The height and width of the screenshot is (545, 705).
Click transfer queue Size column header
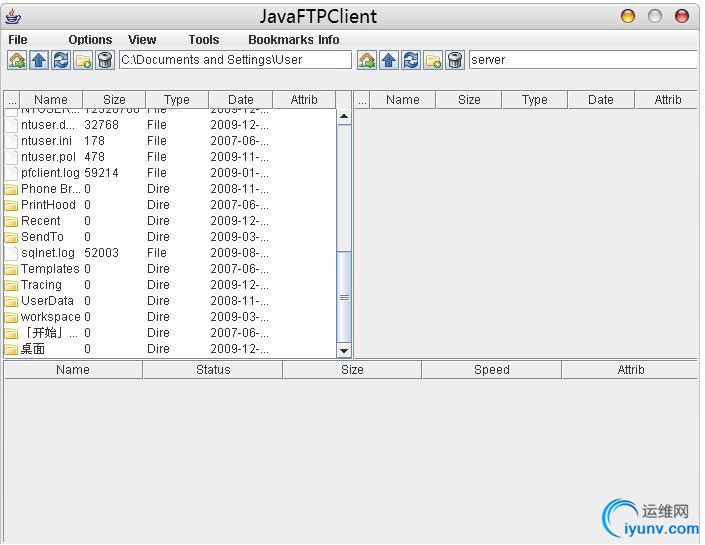352,370
